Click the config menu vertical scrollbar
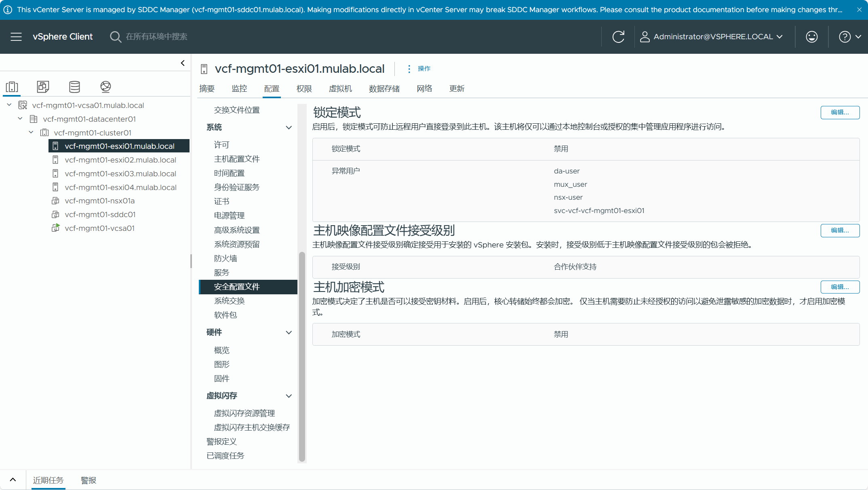This screenshot has width=868, height=490. [x=302, y=357]
